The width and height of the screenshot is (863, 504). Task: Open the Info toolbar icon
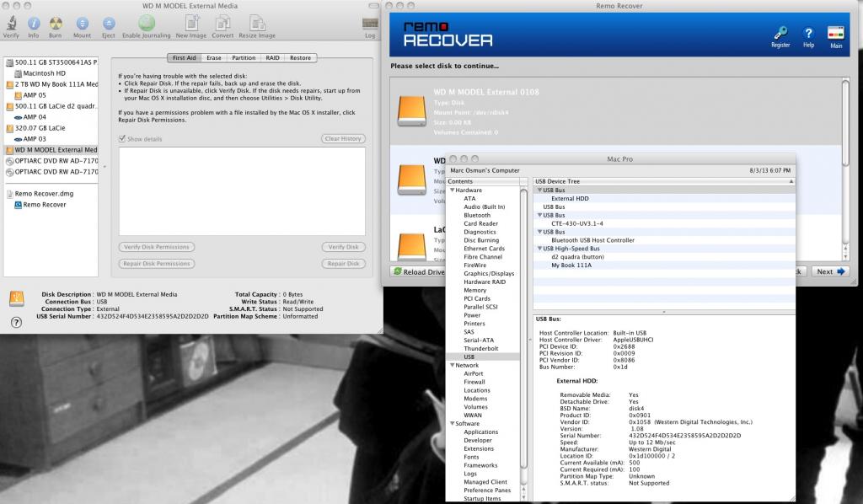pyautogui.click(x=34, y=24)
